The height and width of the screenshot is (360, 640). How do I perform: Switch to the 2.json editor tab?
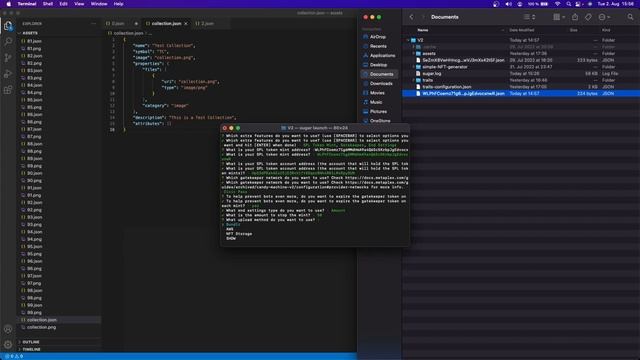[x=207, y=24]
